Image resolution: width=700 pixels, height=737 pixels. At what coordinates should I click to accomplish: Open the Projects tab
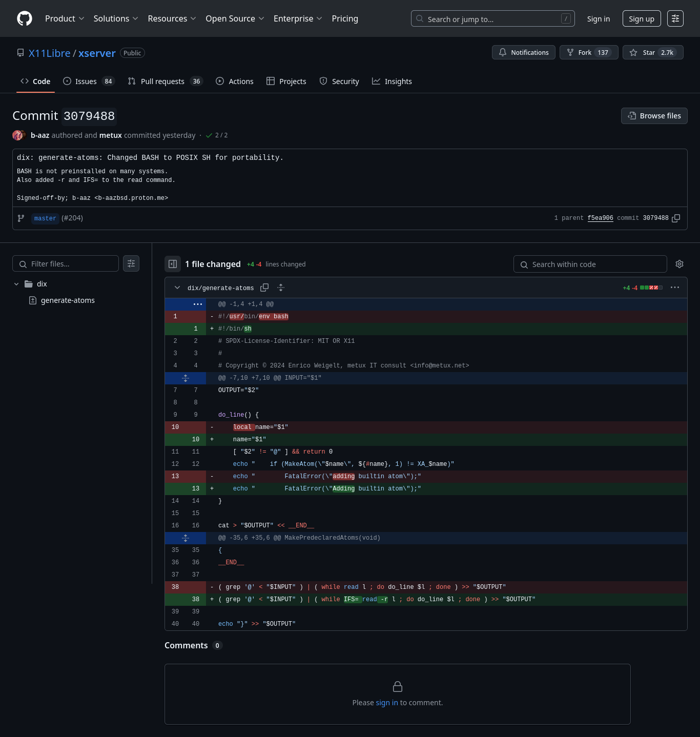[286, 81]
